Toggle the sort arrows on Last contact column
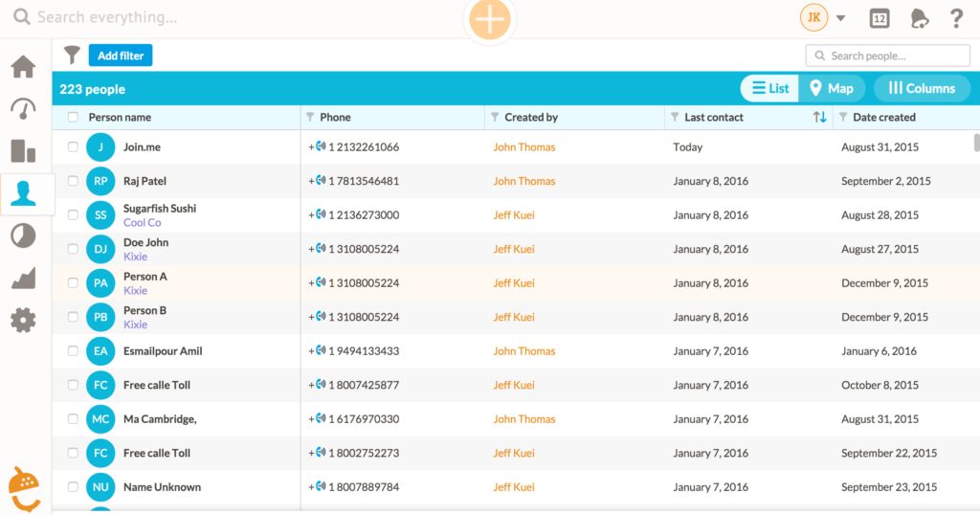980x515 pixels. (x=819, y=118)
